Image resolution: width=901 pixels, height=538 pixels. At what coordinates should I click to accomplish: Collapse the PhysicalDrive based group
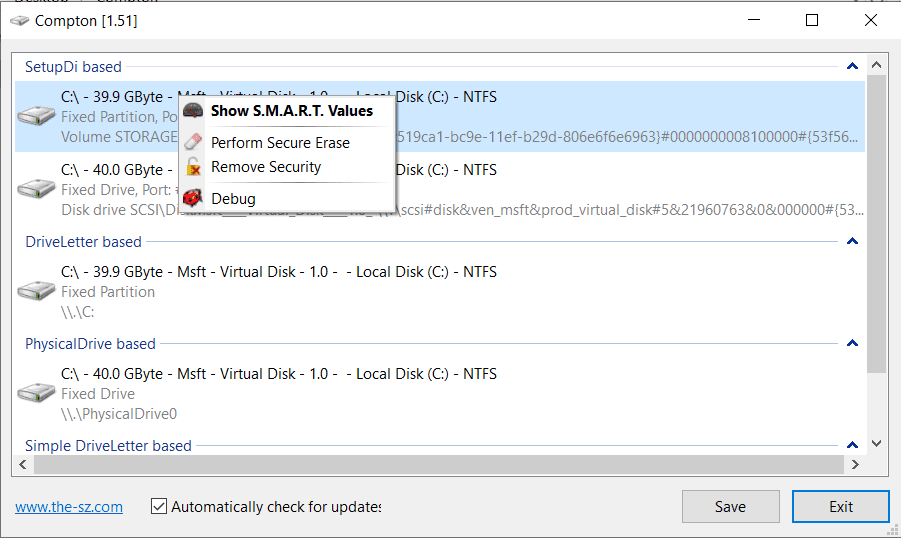(x=852, y=343)
